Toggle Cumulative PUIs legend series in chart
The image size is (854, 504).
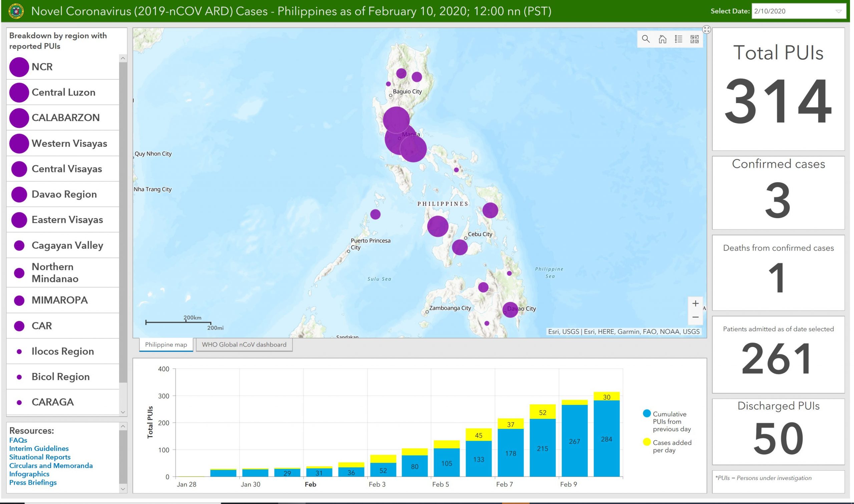pyautogui.click(x=647, y=414)
